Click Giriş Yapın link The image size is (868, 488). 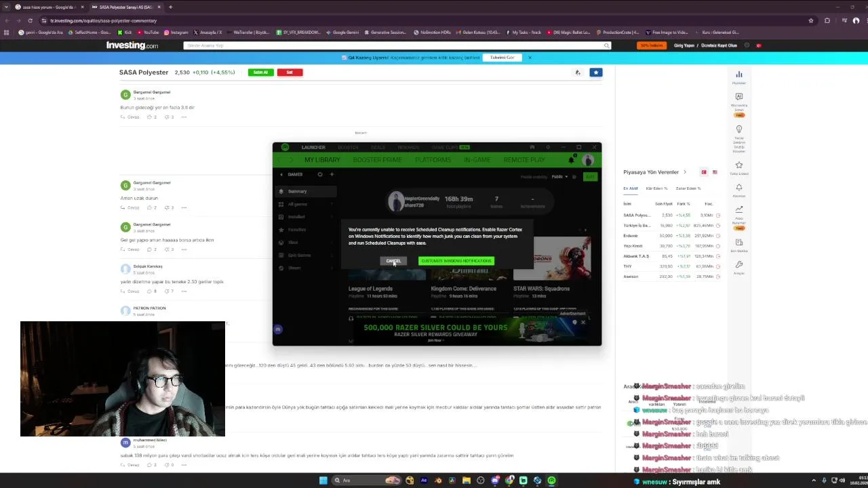[684, 45]
